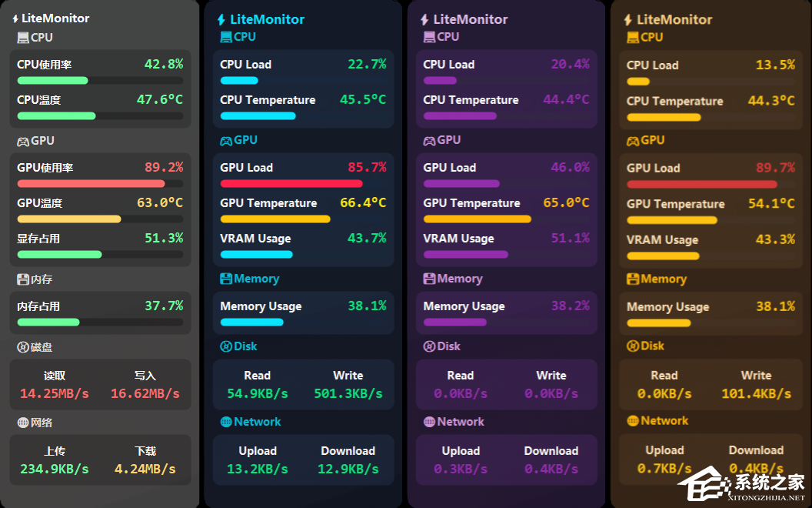This screenshot has height=508, width=812.
Task: Click the lightning logo in the gray Chinese panel
Action: tap(15, 18)
